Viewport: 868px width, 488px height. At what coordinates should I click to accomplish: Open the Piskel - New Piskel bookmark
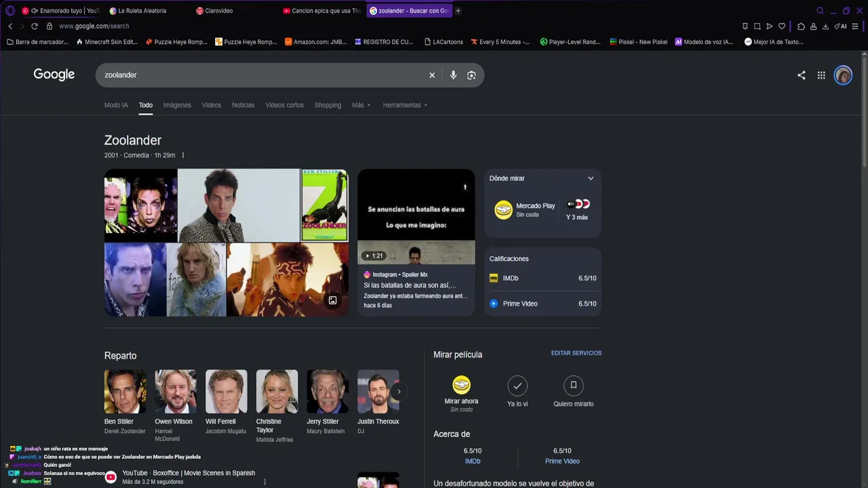point(639,42)
